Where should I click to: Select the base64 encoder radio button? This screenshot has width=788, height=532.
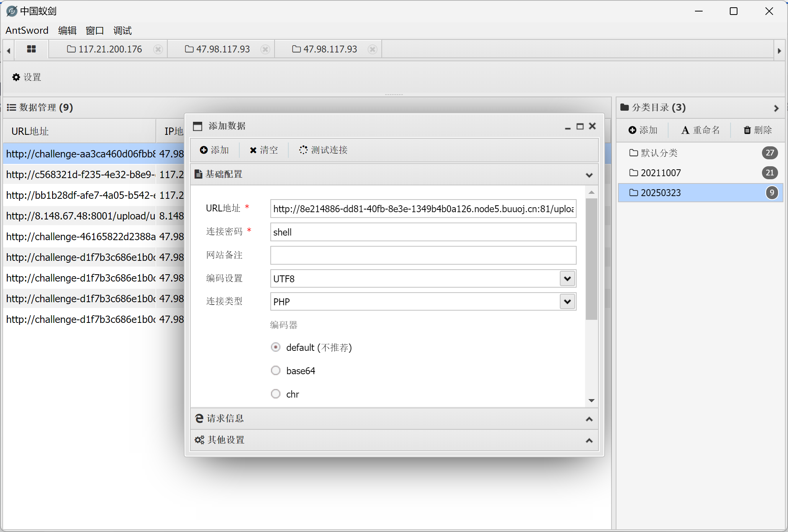[276, 370]
